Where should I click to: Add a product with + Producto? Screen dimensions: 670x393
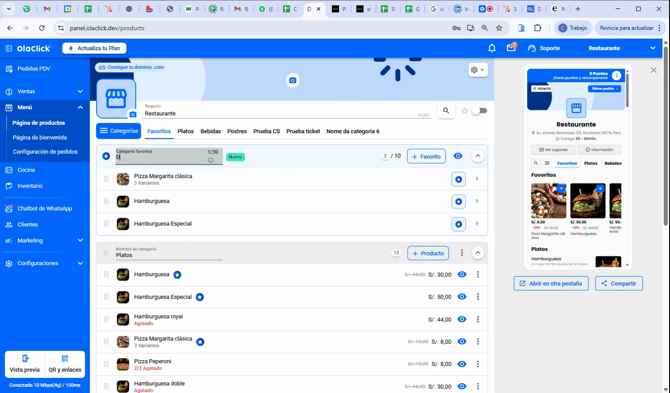[428, 253]
